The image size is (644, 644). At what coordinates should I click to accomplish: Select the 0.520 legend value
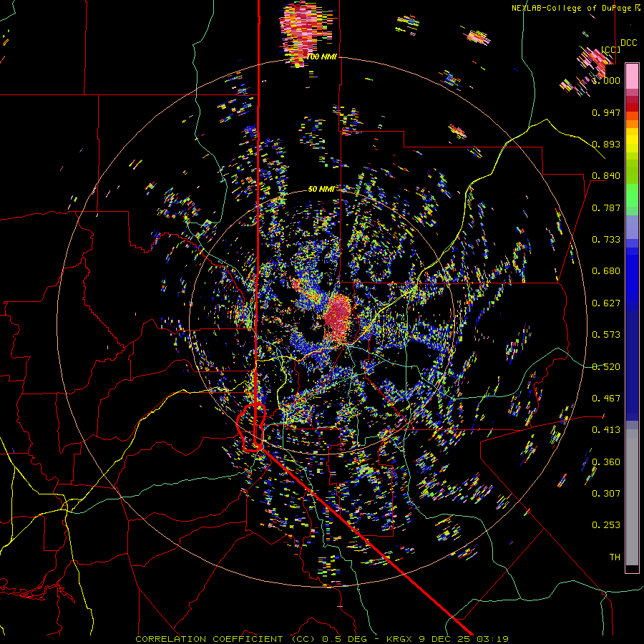pyautogui.click(x=606, y=367)
